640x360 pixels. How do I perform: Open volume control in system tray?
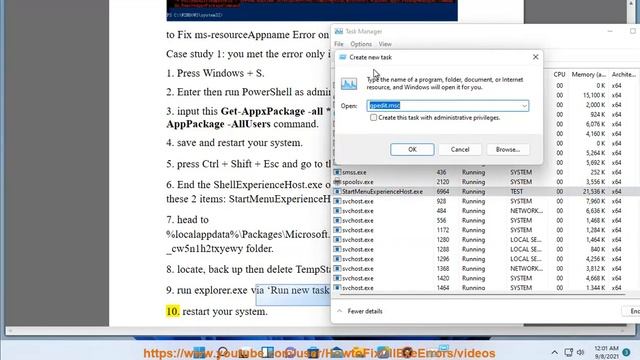580,352
